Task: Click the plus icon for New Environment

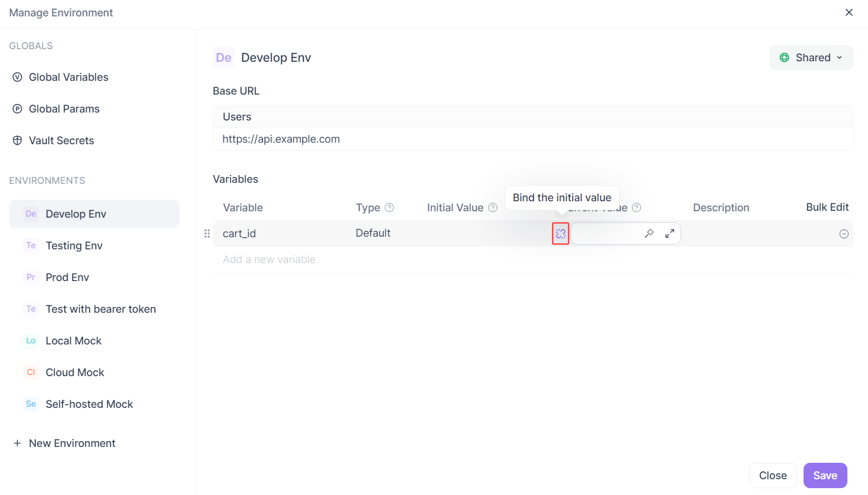Action: [x=17, y=443]
